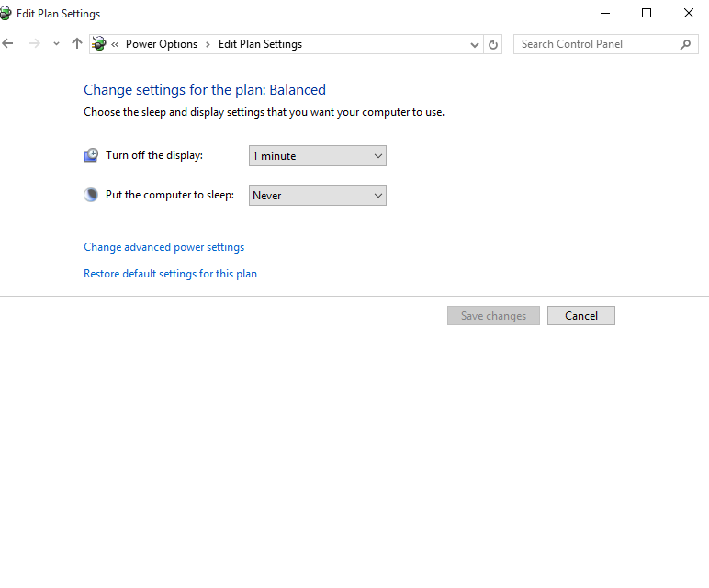Click the moon icon beside sleep setting
709x588 pixels.
pos(91,195)
